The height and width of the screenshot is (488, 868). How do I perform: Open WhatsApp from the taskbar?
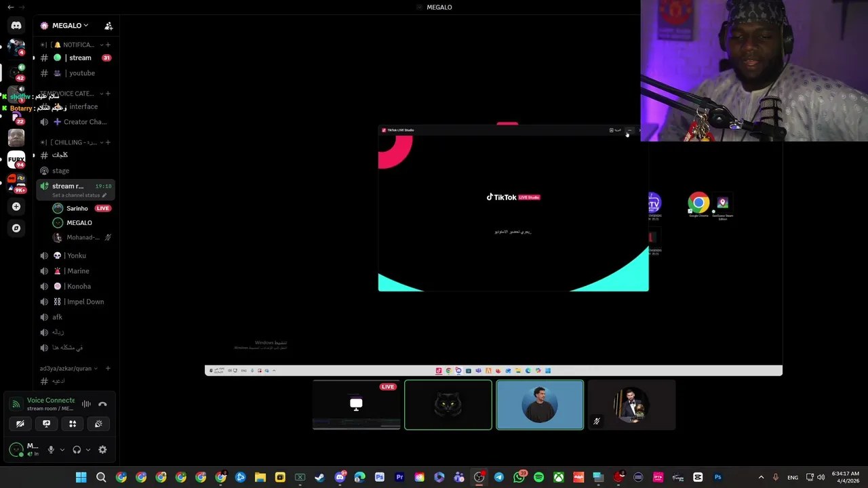[x=519, y=477]
